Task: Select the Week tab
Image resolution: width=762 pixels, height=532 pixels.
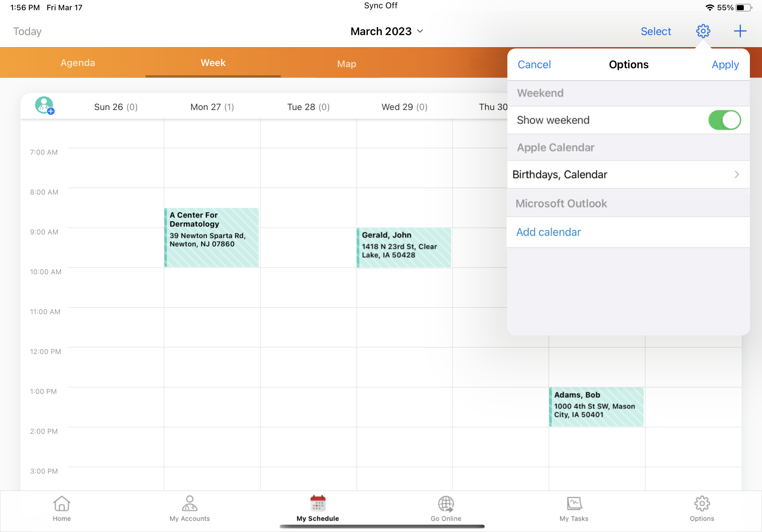Action: pos(213,63)
